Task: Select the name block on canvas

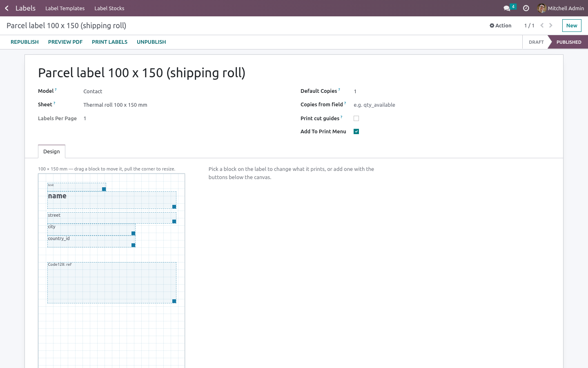Action: (112, 200)
